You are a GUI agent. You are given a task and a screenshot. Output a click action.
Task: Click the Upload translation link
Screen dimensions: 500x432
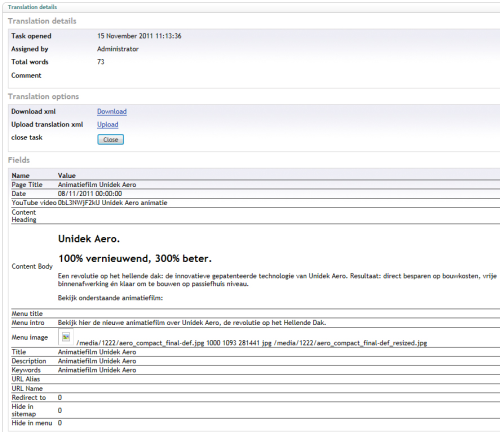pyautogui.click(x=108, y=124)
